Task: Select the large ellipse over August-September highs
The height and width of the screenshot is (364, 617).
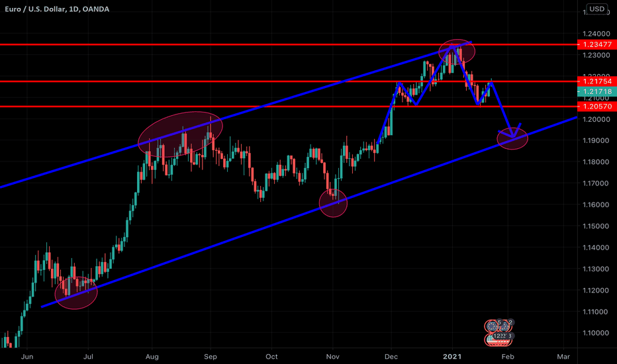Action: click(x=180, y=134)
